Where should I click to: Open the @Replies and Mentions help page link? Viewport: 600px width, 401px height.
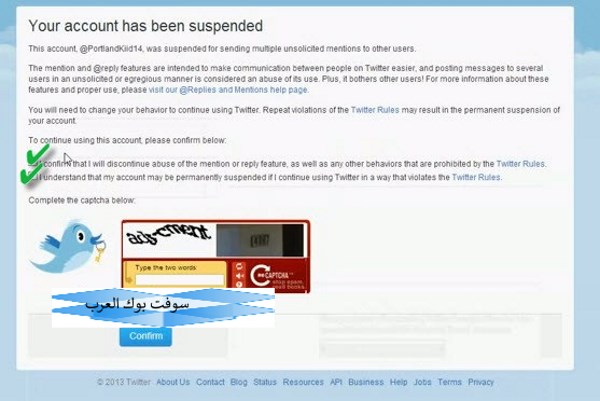(x=228, y=90)
